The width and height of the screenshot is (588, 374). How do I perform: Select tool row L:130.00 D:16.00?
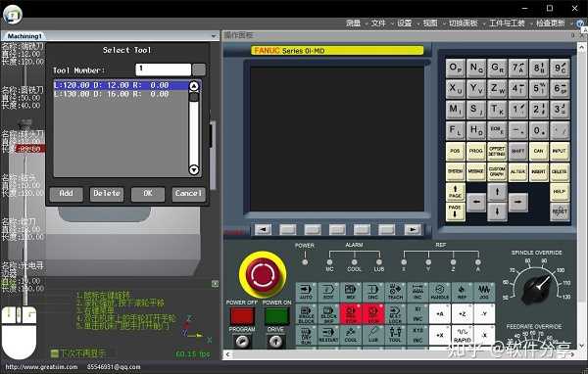pos(121,94)
